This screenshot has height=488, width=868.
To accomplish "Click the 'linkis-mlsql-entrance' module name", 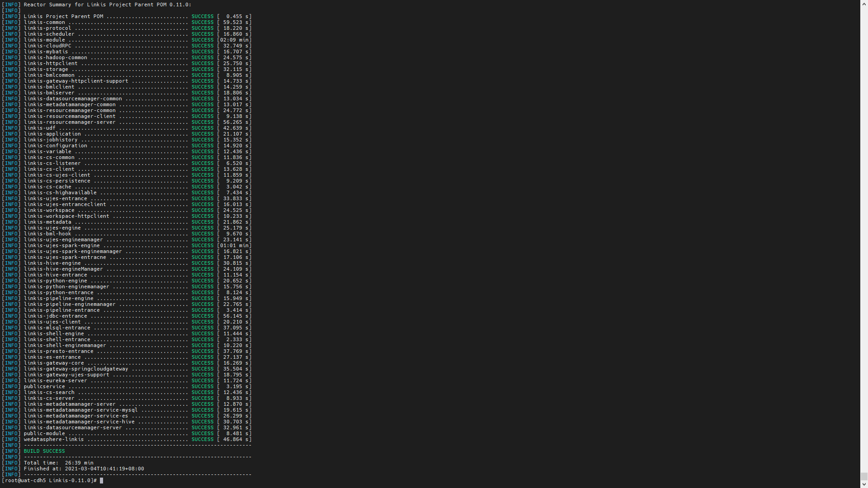I will 57,328.
